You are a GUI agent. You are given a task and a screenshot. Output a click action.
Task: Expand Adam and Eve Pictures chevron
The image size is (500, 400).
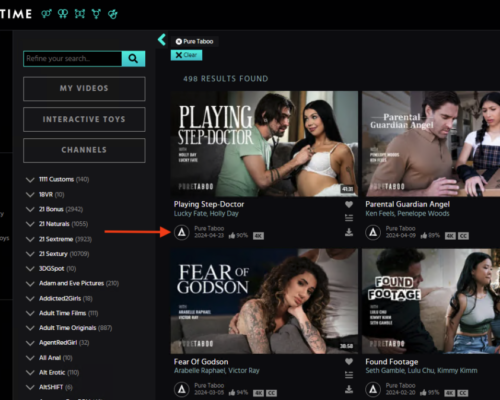pyautogui.click(x=30, y=284)
